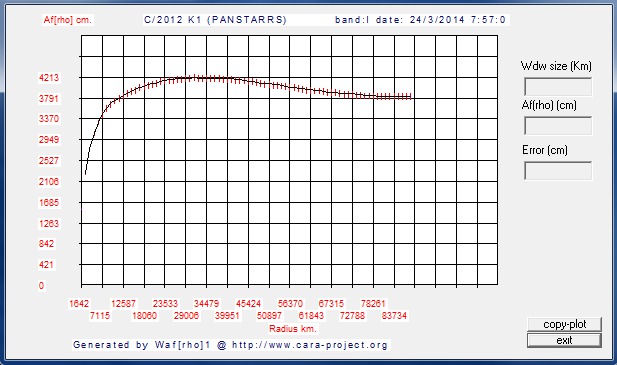Click the 3370 y-axis value
The image size is (617, 365).
point(49,118)
